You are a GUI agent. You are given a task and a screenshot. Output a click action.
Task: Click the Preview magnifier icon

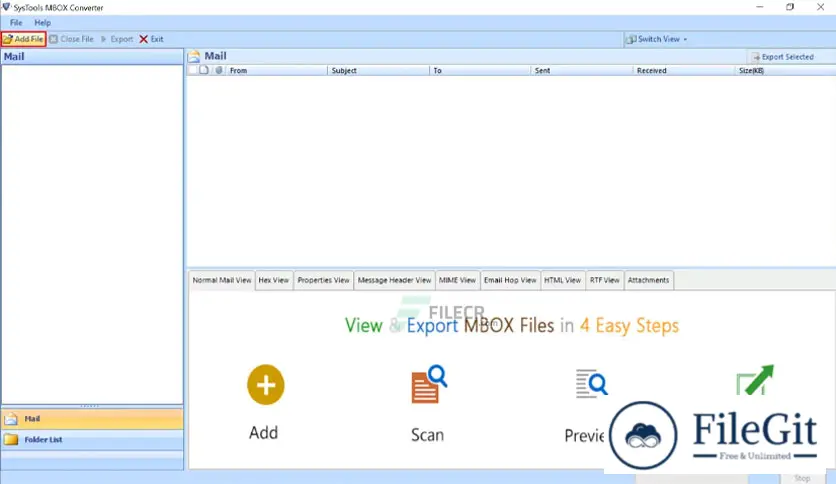pos(591,383)
